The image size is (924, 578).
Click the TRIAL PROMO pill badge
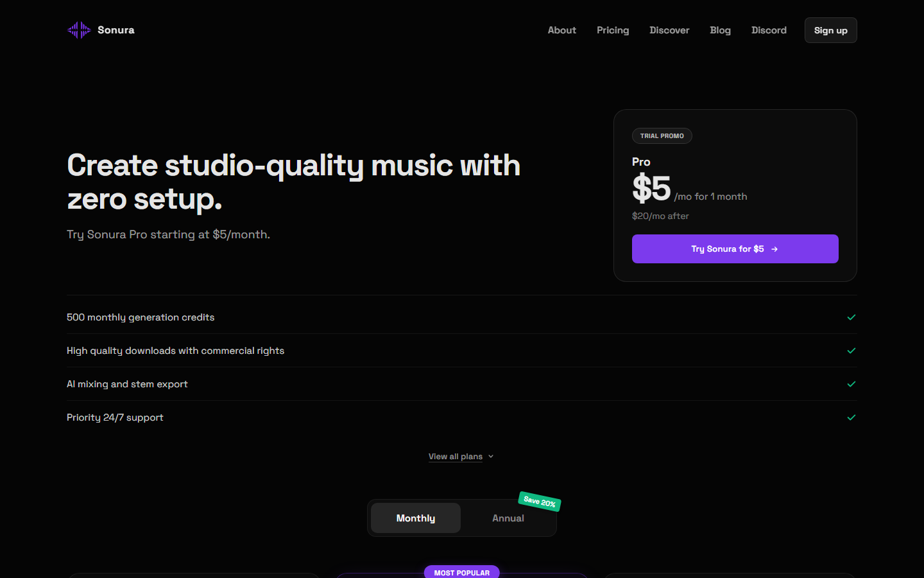(662, 136)
